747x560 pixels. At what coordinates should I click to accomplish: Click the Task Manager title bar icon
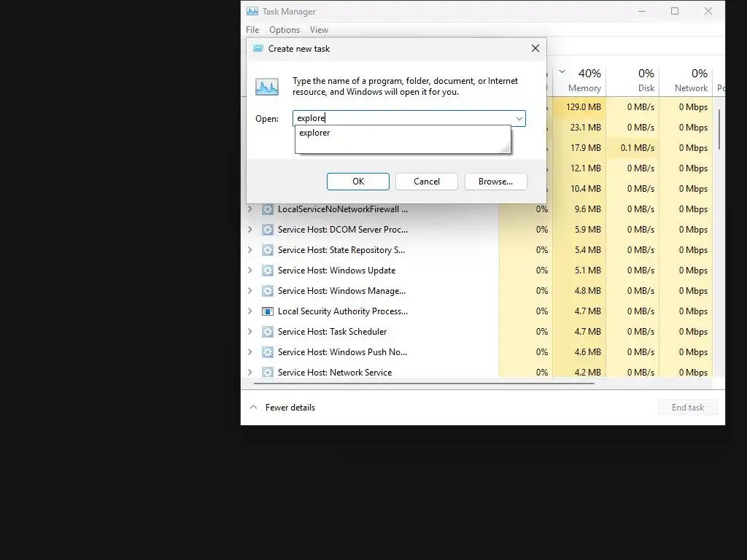252,11
